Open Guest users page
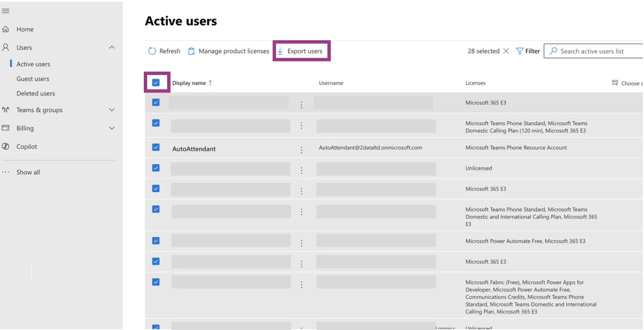This screenshot has width=644, height=330. (33, 79)
